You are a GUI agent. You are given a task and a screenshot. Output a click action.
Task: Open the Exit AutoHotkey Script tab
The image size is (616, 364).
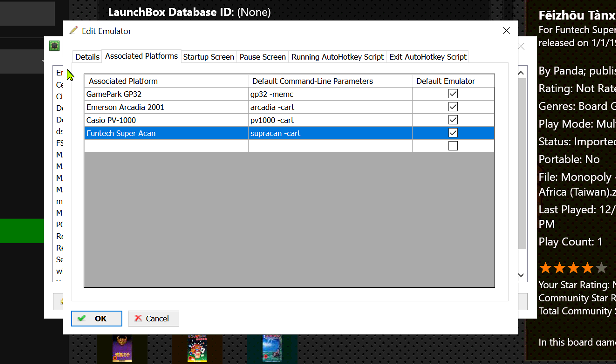click(428, 57)
